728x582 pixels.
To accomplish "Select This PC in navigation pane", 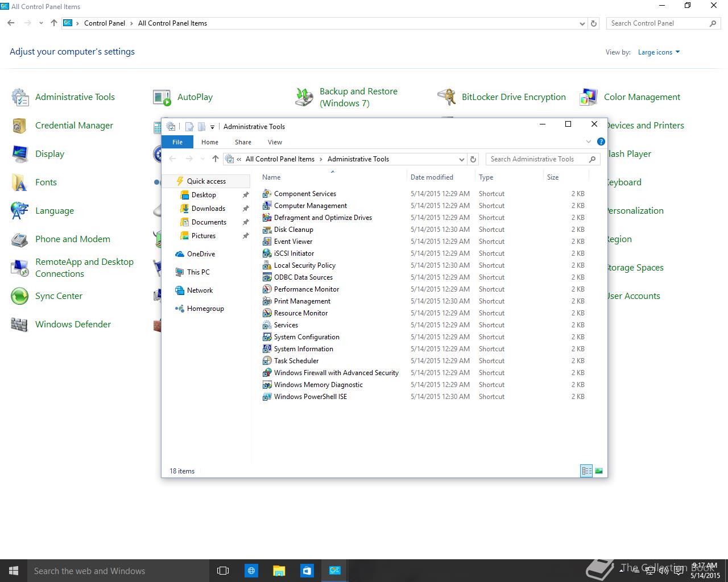I will tap(198, 272).
